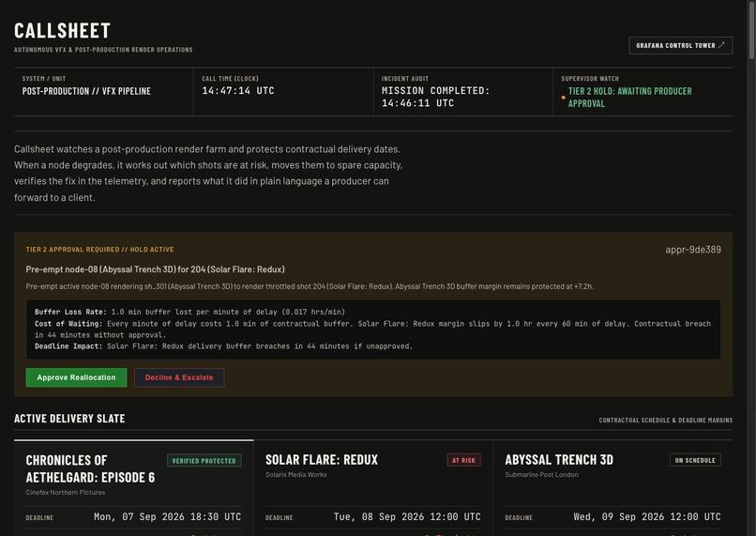Screen dimensions: 756x536
Task: Click the approval ID appr-9de389
Action: click(x=693, y=250)
